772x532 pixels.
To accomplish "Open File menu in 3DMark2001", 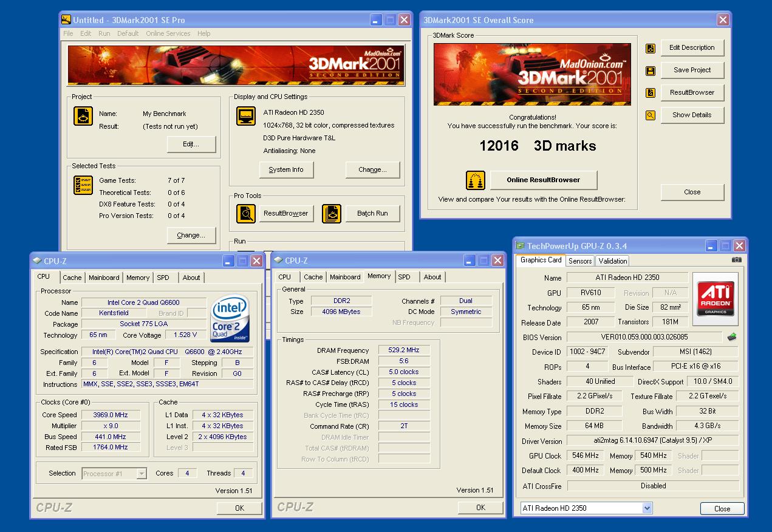I will tap(68, 33).
